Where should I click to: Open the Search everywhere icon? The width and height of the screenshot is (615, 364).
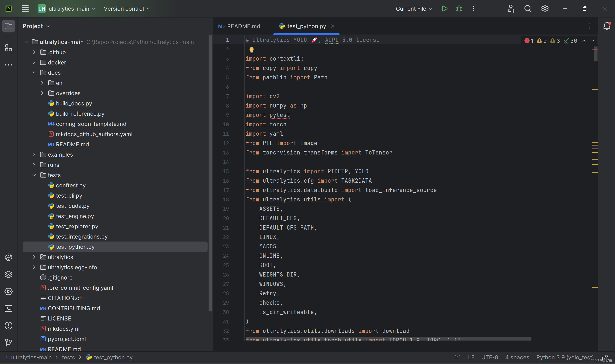coord(527,9)
